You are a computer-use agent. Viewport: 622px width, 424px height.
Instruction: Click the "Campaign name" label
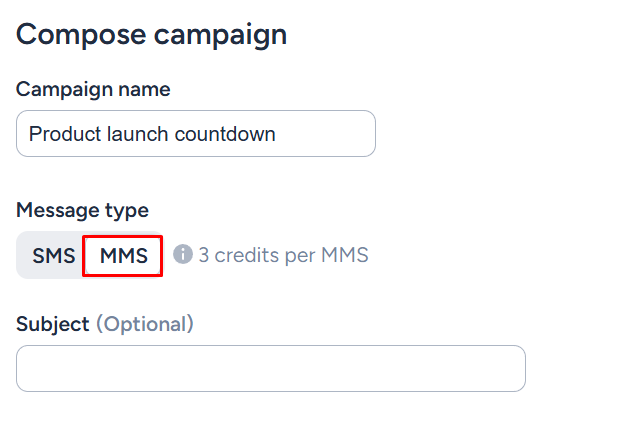(x=93, y=89)
